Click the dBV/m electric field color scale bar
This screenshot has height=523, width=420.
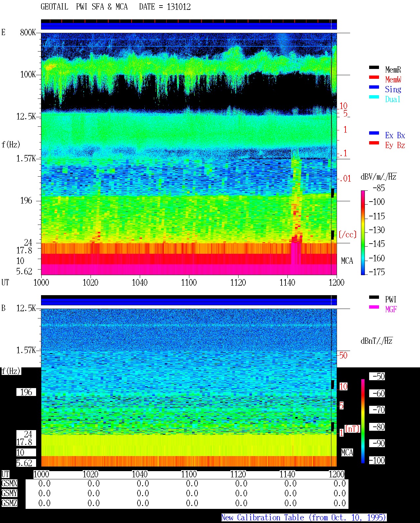tap(363, 232)
